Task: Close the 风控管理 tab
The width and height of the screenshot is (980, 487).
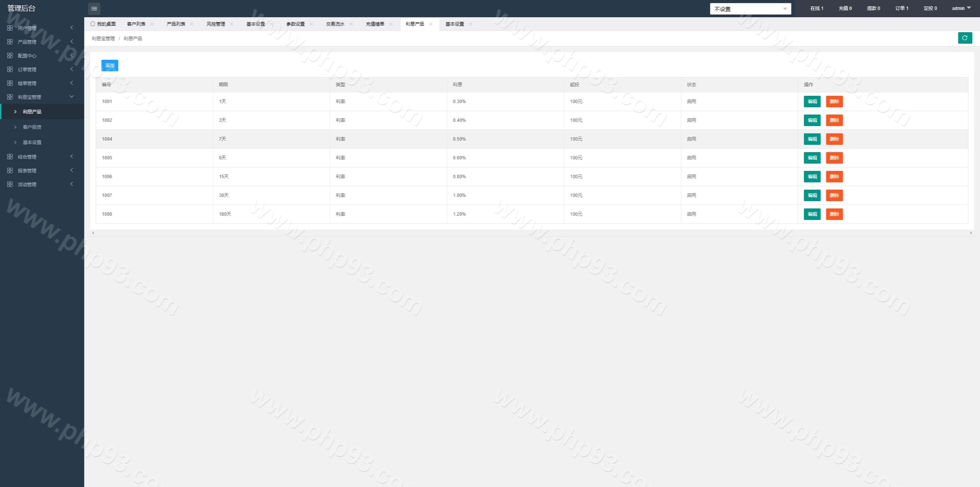Action: tap(232, 24)
